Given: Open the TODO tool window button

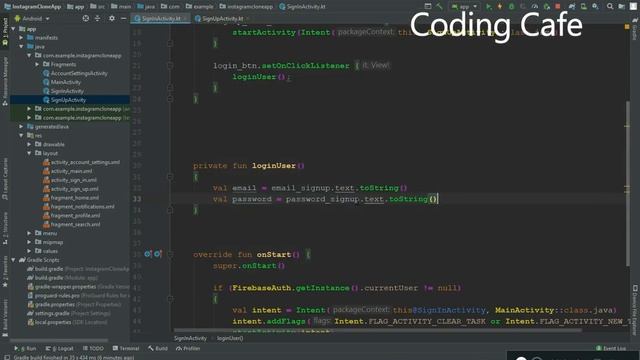Looking at the screenshot, I should coord(93,349).
